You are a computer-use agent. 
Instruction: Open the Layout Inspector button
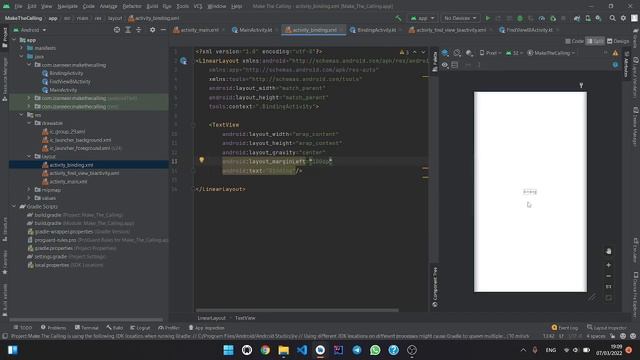click(x=607, y=328)
